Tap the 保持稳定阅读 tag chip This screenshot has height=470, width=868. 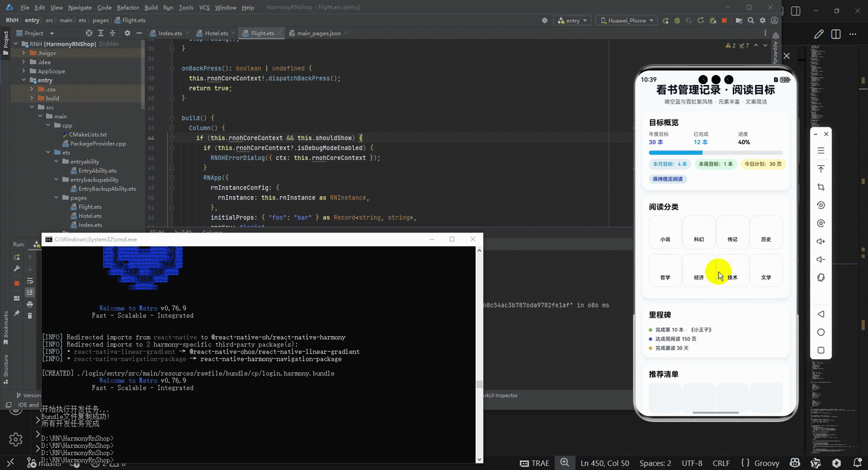(668, 179)
